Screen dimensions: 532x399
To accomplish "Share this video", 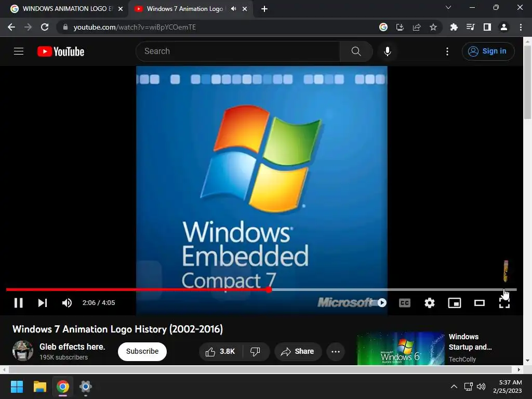I will point(298,351).
